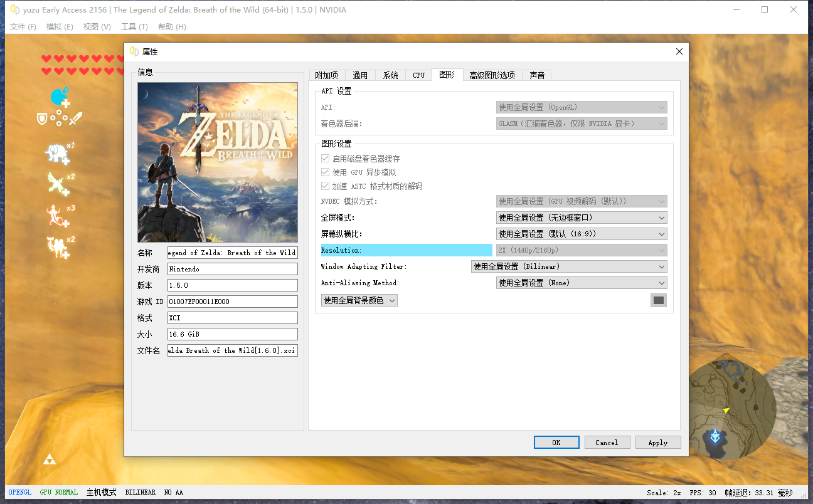
Task: Open the 着色器后端 dropdown
Action: (582, 123)
